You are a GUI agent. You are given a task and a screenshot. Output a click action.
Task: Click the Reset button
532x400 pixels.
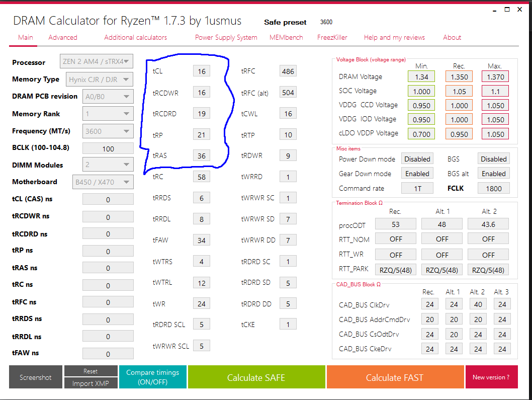[91, 371]
